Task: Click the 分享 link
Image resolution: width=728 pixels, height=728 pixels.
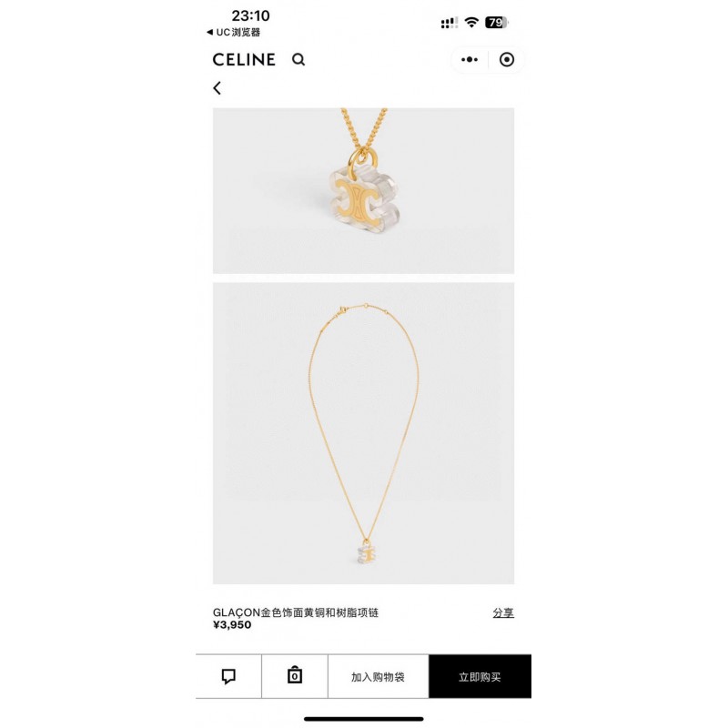Action: [x=503, y=612]
